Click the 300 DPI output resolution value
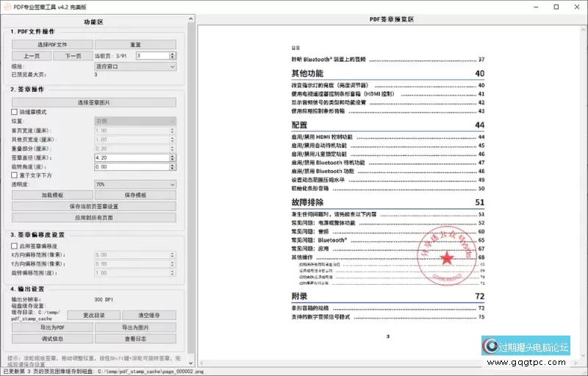The image size is (588, 376). pos(104,299)
